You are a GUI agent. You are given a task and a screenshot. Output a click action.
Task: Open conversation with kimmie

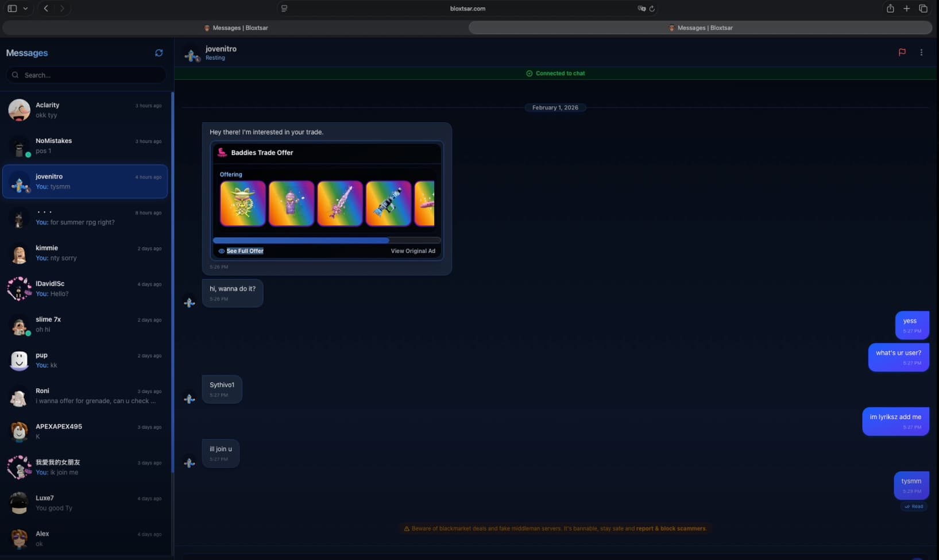point(85,253)
